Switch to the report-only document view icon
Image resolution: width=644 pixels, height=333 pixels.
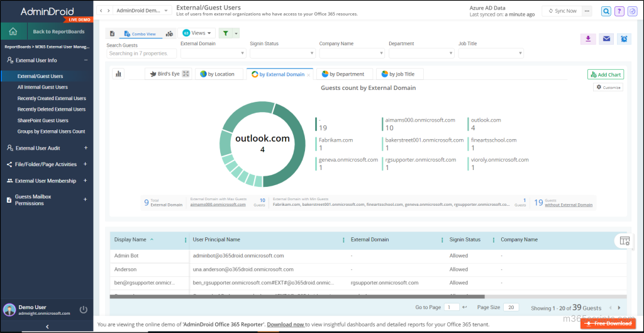(x=112, y=34)
